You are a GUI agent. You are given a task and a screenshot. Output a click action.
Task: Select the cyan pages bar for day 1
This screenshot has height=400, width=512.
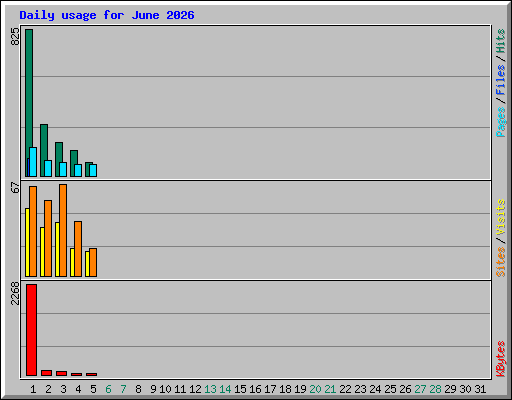tap(33, 162)
